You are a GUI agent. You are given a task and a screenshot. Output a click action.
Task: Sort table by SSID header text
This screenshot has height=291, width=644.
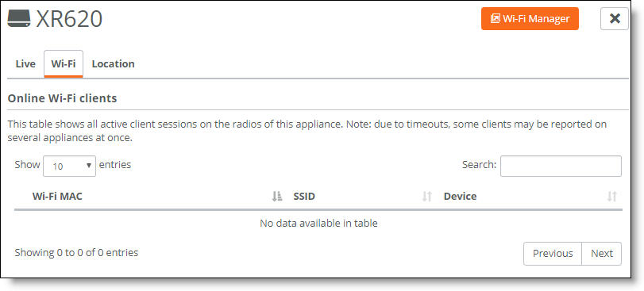point(304,197)
